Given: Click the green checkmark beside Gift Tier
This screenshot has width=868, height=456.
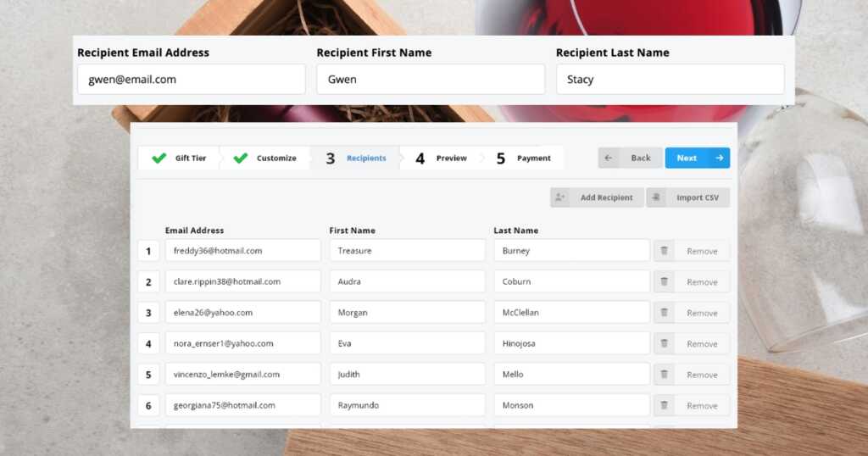Looking at the screenshot, I should 159,158.
